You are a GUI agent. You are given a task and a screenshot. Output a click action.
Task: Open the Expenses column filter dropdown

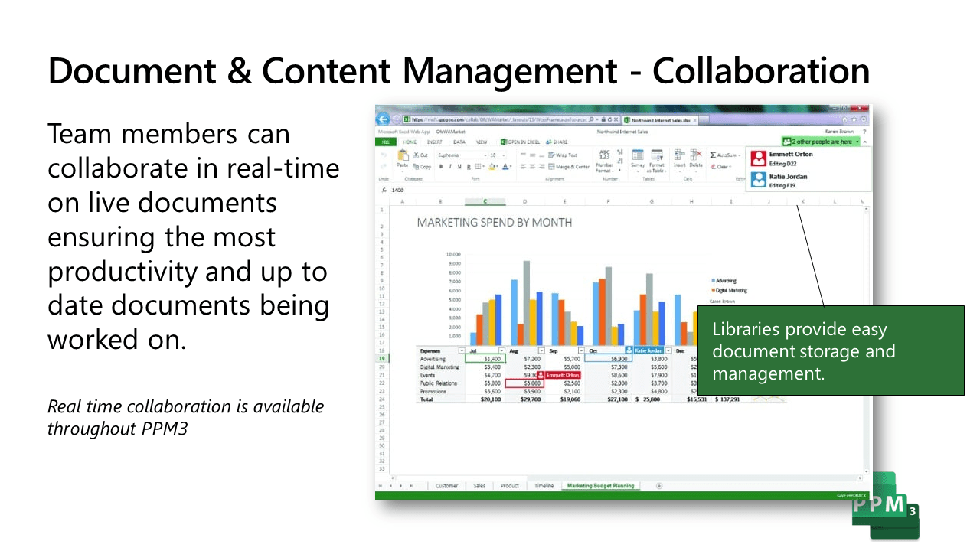click(x=462, y=350)
